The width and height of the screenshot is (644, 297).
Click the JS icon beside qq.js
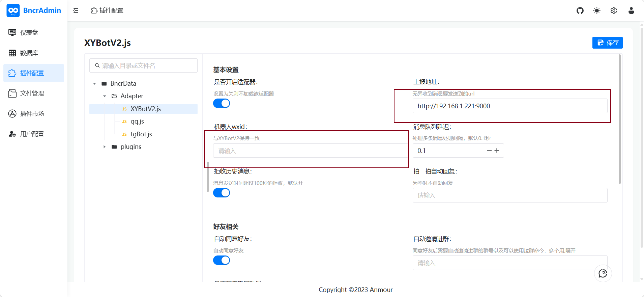coord(124,122)
